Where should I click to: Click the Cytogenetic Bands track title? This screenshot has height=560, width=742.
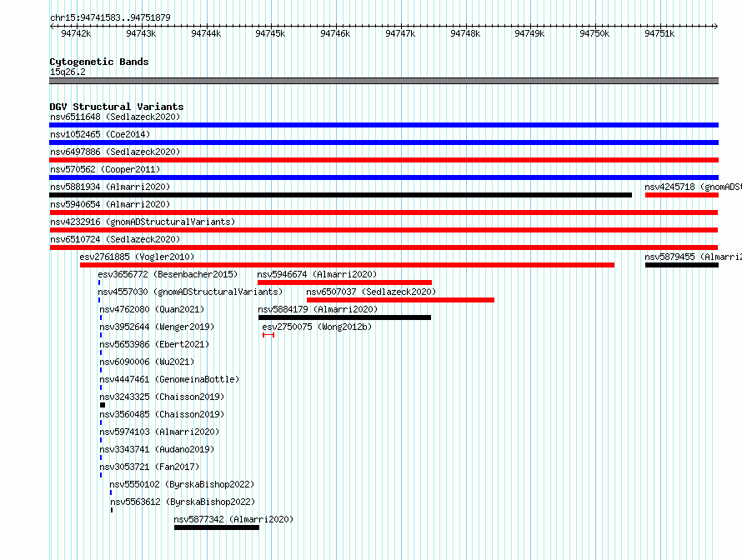(99, 62)
